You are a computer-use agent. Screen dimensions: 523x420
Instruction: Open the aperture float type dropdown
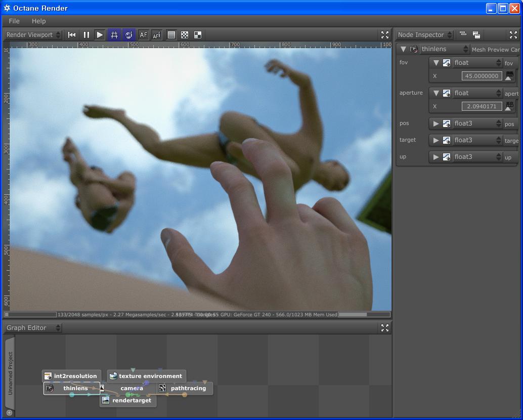[x=477, y=93]
